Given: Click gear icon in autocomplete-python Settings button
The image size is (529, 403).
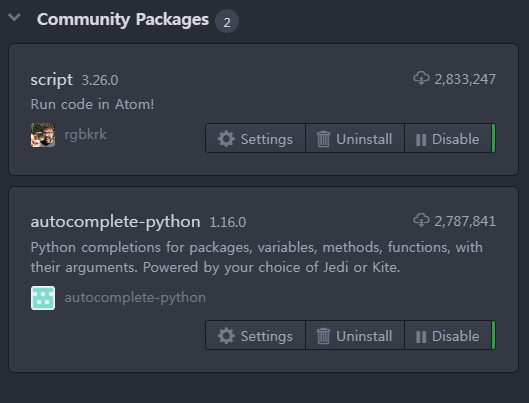Looking at the screenshot, I should coord(226,336).
